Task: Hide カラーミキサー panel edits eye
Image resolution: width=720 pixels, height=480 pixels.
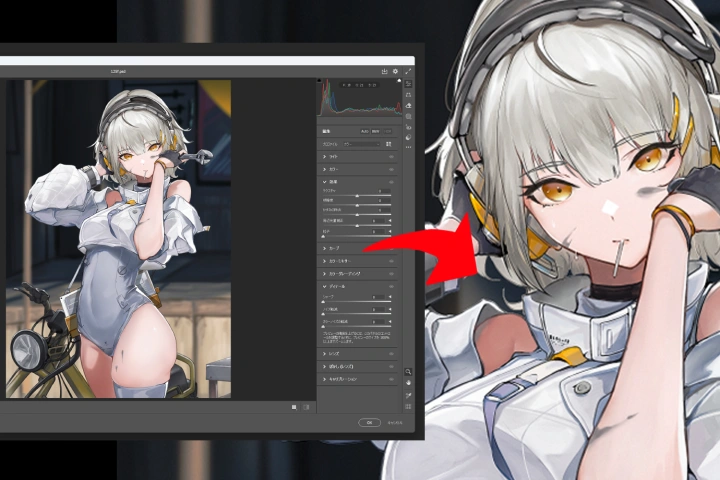Action: click(x=391, y=261)
